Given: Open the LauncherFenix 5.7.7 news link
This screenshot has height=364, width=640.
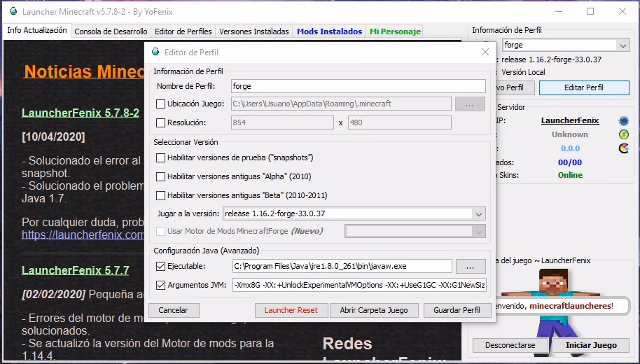Looking at the screenshot, I should click(76, 270).
